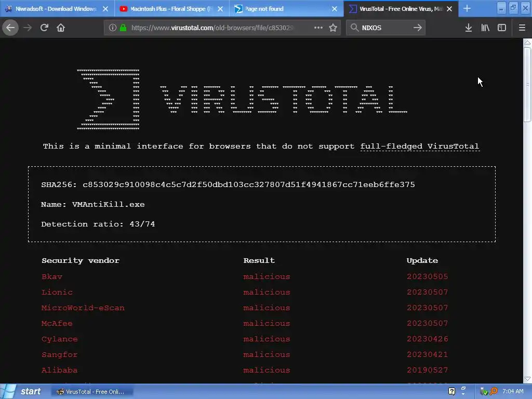Click the NIXOS search field
This screenshot has width=532, height=399.
click(385, 28)
